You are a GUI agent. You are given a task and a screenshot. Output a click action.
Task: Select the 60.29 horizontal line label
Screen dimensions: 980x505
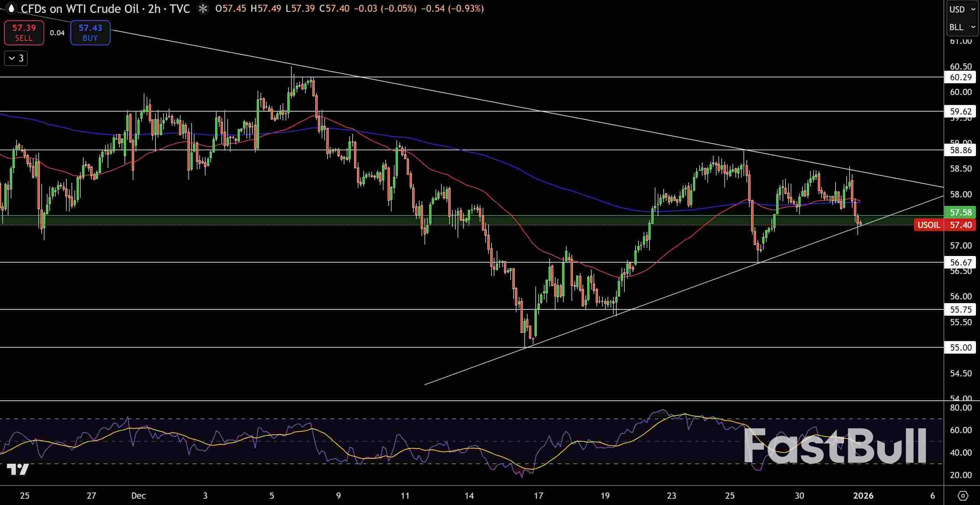pos(960,77)
